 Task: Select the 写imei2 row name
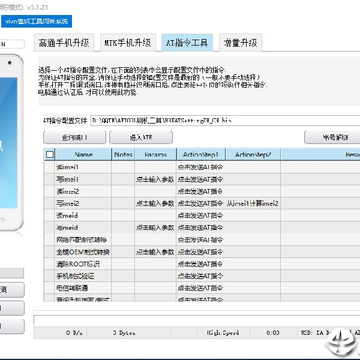coord(68,203)
